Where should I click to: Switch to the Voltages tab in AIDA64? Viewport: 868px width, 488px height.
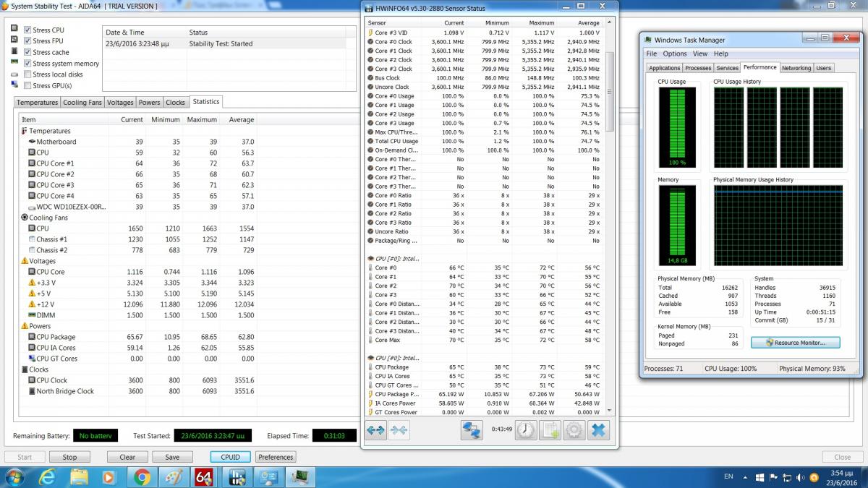point(120,103)
